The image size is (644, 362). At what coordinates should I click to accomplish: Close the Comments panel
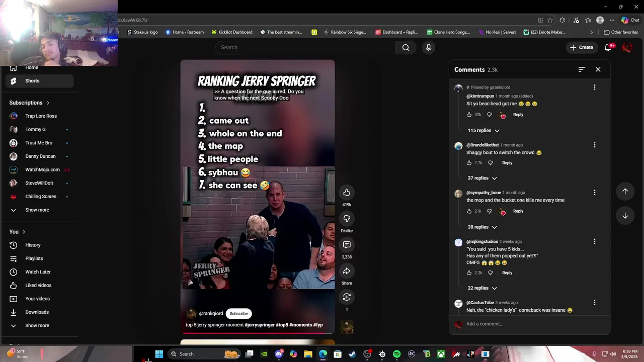click(x=598, y=69)
